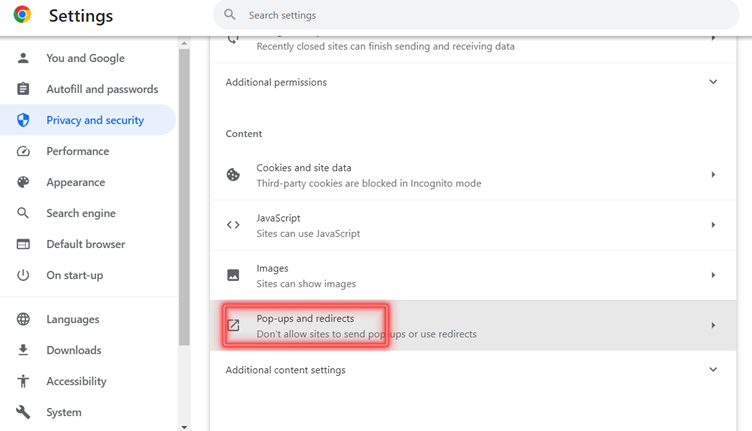Click the Default browser window icon

click(x=23, y=244)
